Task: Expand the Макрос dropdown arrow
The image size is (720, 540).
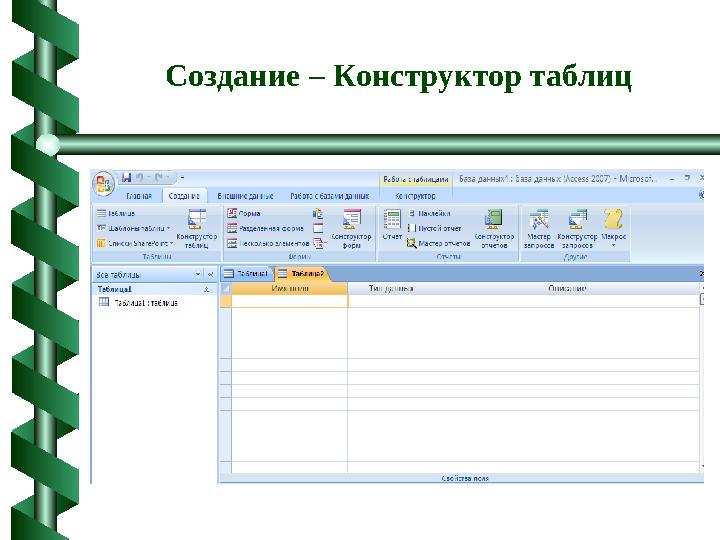Action: (613, 246)
